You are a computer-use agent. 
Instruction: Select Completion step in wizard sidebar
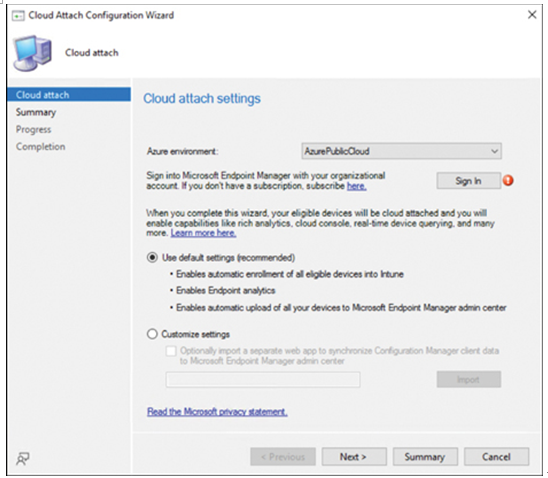click(x=40, y=146)
